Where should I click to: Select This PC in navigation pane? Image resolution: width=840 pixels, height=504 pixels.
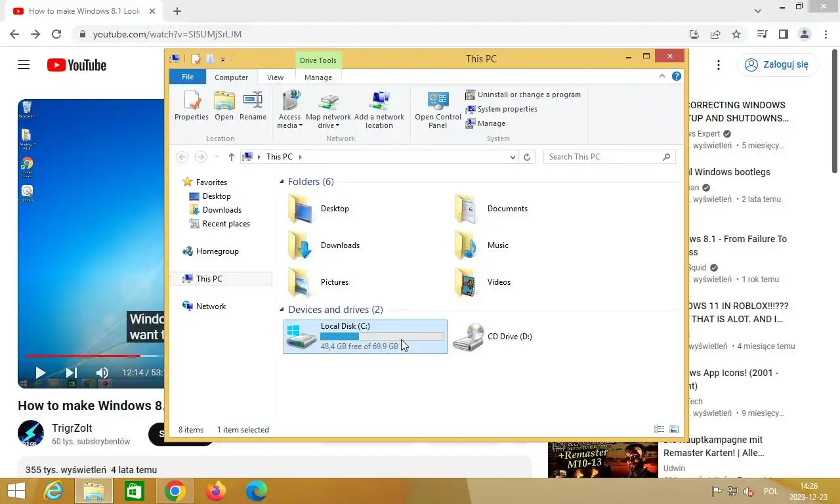222,279
